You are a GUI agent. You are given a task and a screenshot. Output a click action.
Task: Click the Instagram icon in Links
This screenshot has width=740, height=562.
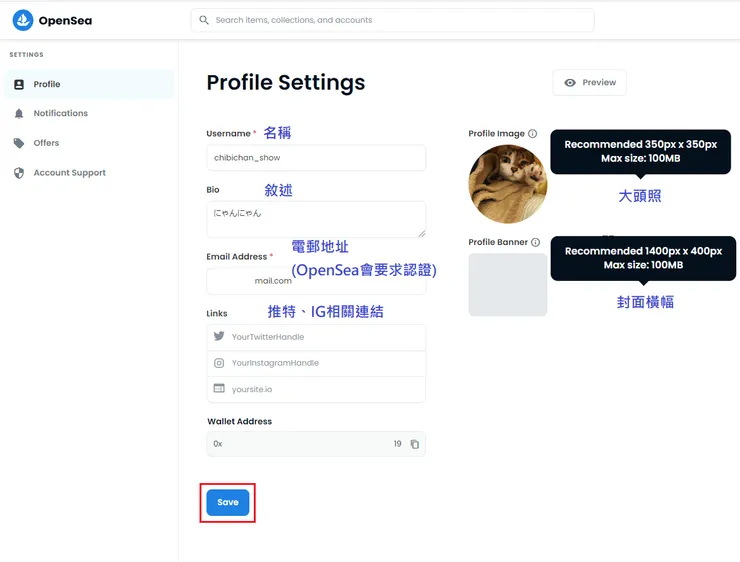tap(219, 363)
